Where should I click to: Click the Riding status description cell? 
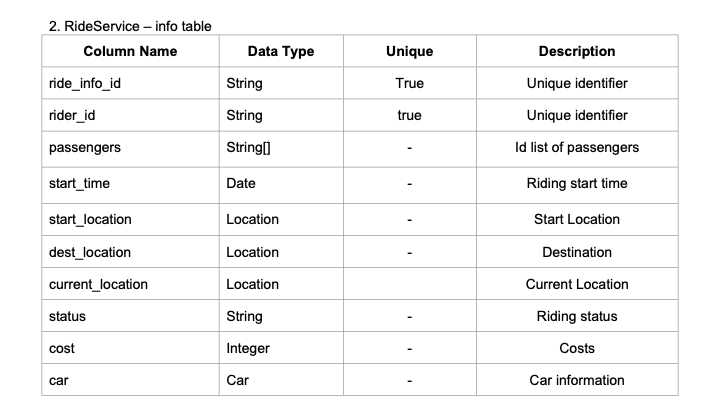coord(577,316)
